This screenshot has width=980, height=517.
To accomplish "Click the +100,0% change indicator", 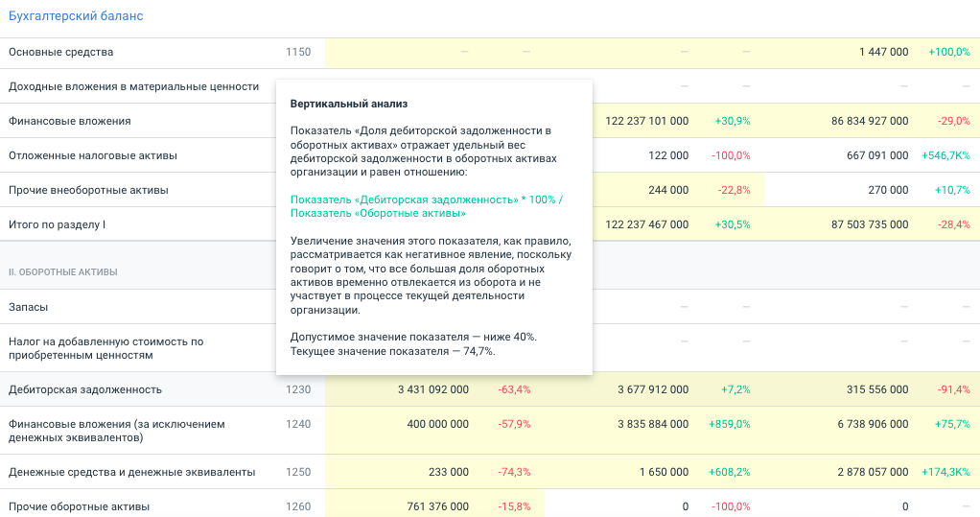I will point(948,52).
